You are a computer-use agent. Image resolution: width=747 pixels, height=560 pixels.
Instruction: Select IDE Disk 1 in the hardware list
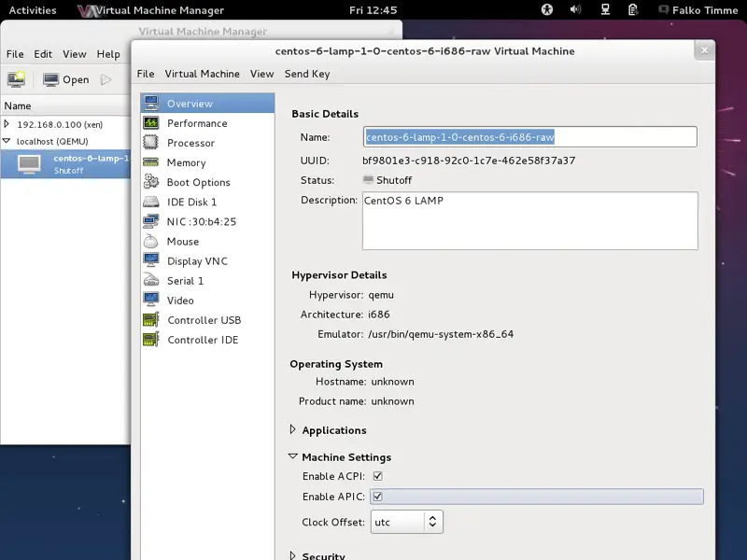(x=207, y=202)
